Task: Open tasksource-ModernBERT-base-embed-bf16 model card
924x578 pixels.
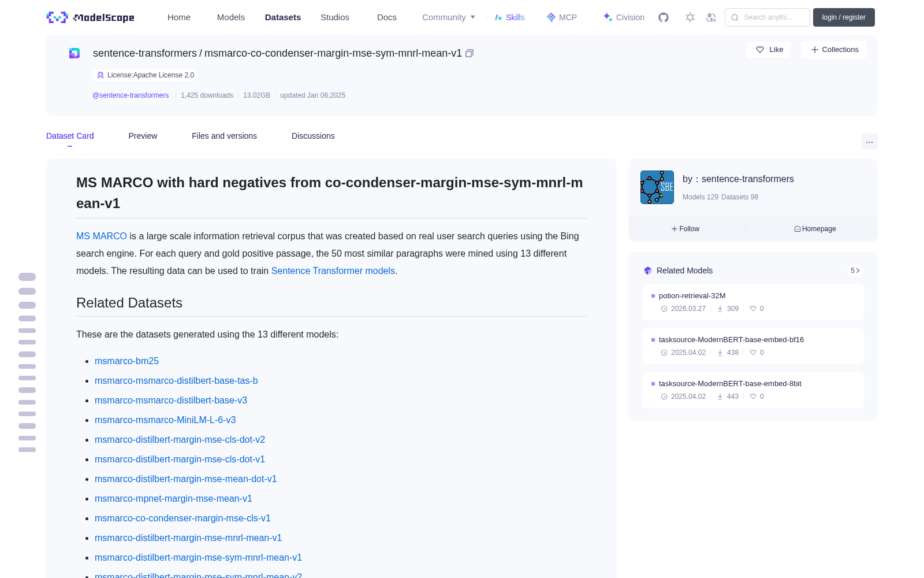Action: coord(753,346)
